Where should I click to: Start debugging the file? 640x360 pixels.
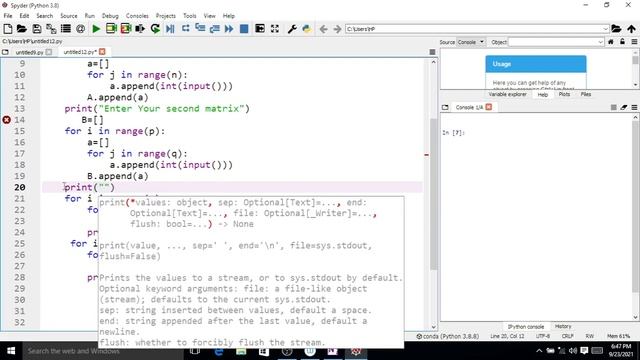coord(170,29)
